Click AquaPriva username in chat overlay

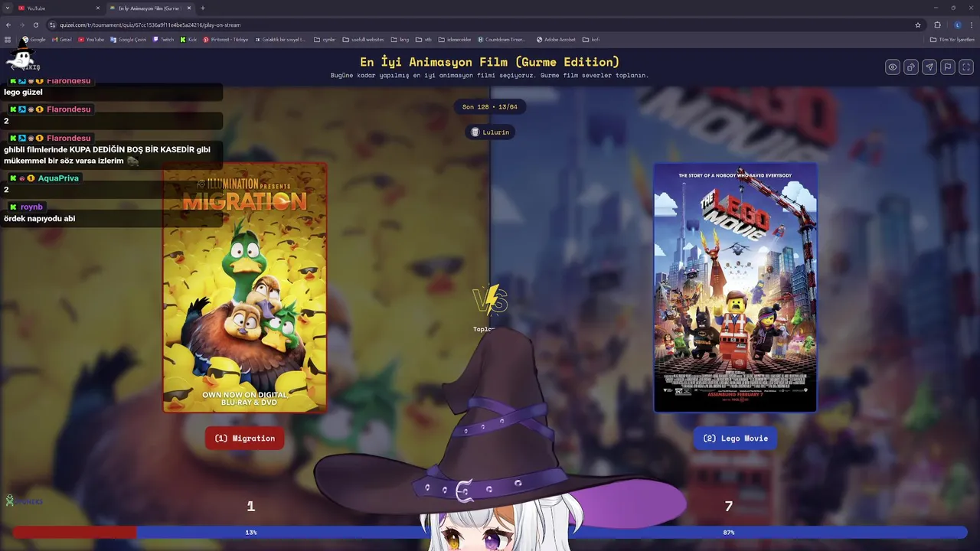click(59, 178)
